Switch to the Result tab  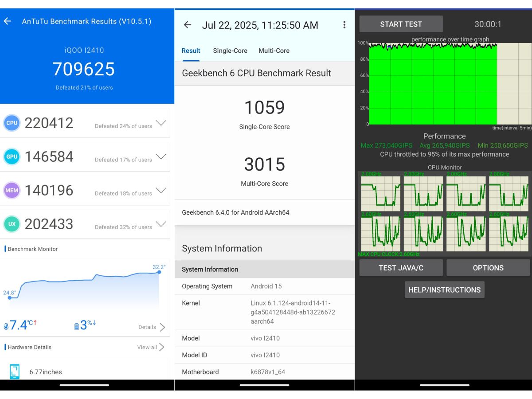[x=191, y=51]
